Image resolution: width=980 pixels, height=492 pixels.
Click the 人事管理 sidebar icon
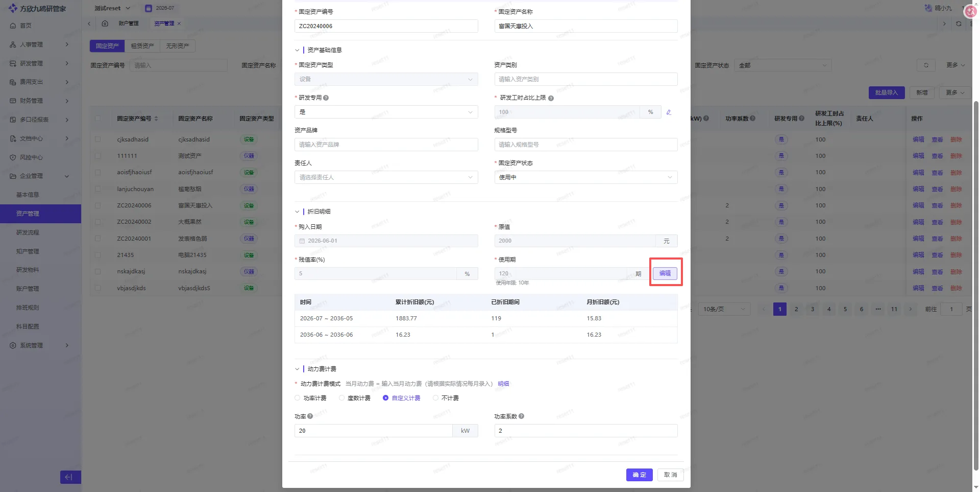point(13,44)
